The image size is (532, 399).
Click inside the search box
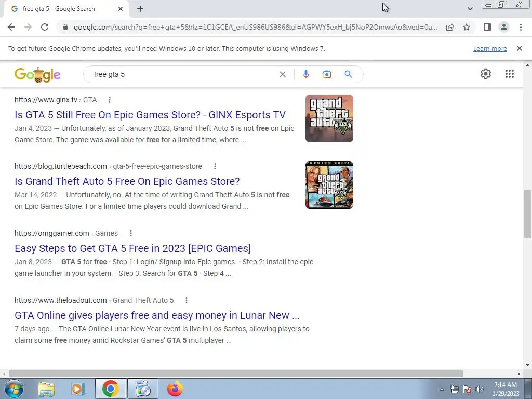click(x=183, y=74)
